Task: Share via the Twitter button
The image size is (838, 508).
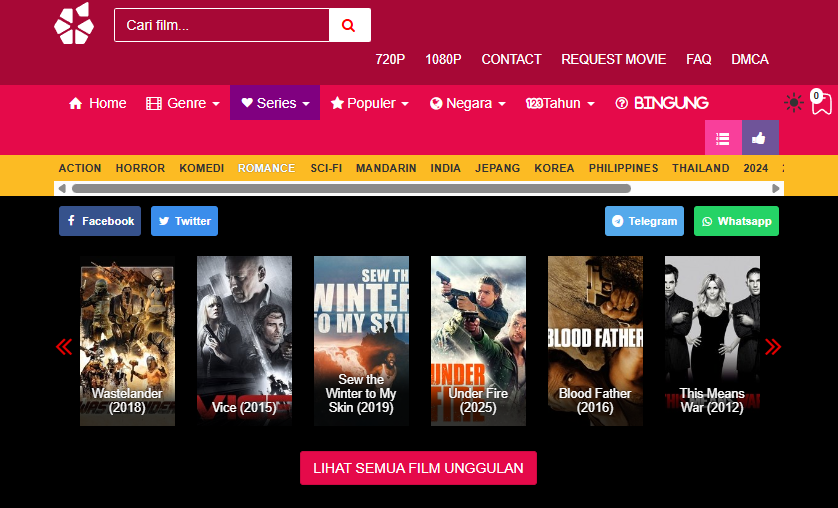Action: (184, 221)
